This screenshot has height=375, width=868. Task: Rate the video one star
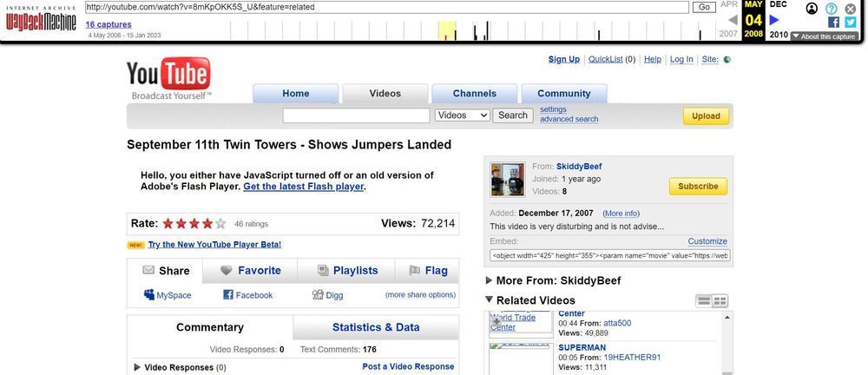click(x=168, y=224)
